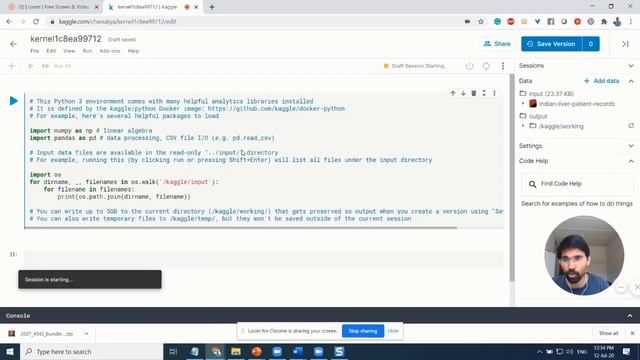Click the version count 0 button
The image size is (640, 360).
pyautogui.click(x=591, y=44)
